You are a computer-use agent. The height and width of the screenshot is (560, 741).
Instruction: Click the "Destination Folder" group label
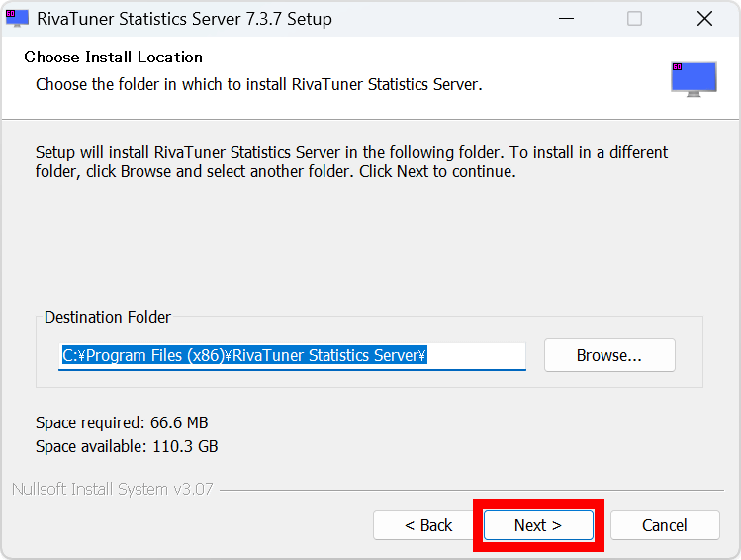[x=108, y=318]
